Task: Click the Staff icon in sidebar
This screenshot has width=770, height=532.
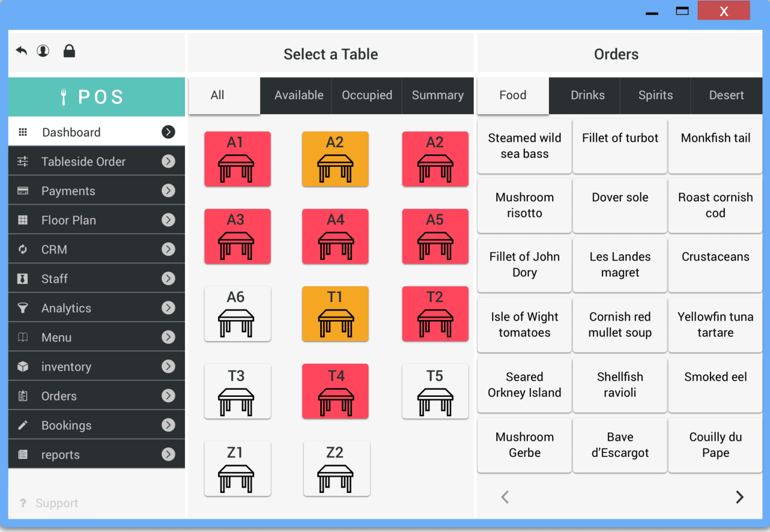Action: coord(23,279)
